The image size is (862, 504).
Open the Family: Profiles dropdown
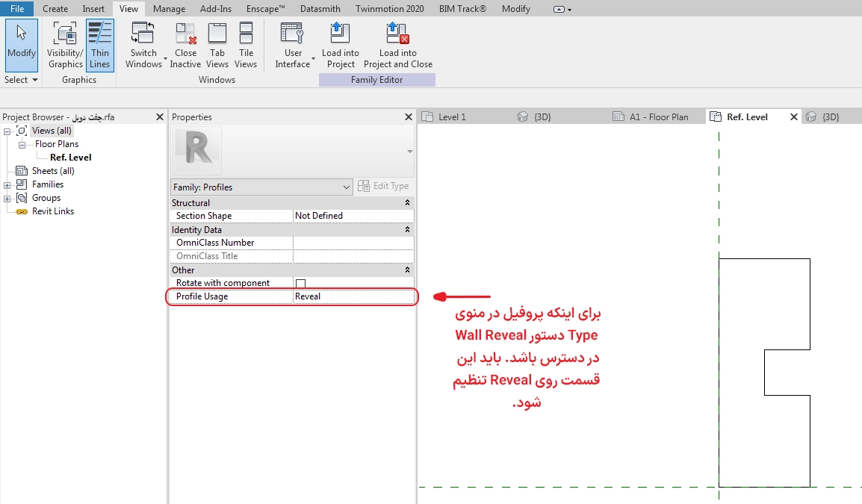tap(261, 187)
